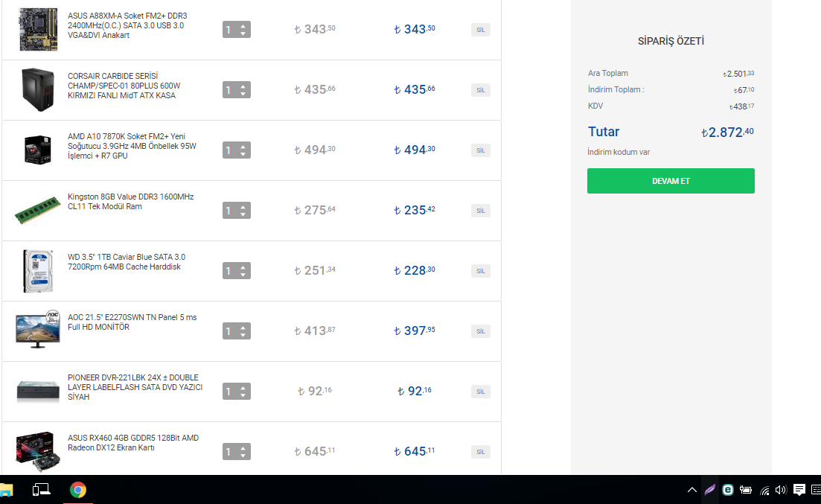Increase quantity of the ASUS A88XM-A motherboard
The width and height of the screenshot is (821, 504).
tap(243, 26)
